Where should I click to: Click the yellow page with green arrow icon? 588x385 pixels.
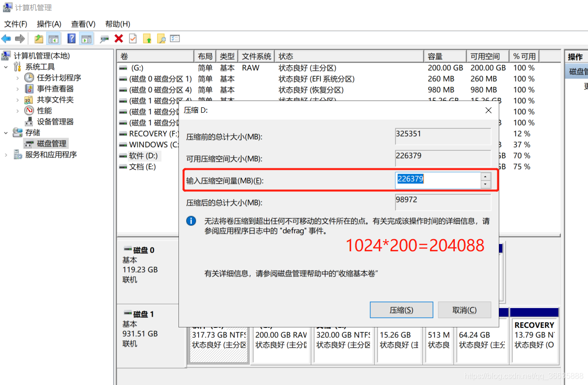tap(147, 39)
